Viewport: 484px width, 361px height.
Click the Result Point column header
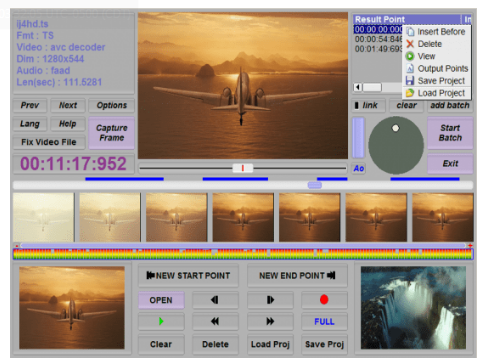point(407,19)
